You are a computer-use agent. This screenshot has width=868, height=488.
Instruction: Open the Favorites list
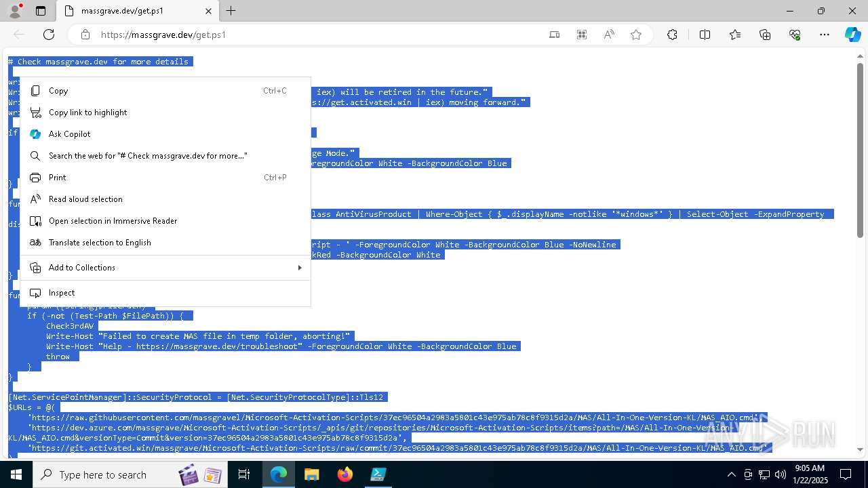point(735,35)
